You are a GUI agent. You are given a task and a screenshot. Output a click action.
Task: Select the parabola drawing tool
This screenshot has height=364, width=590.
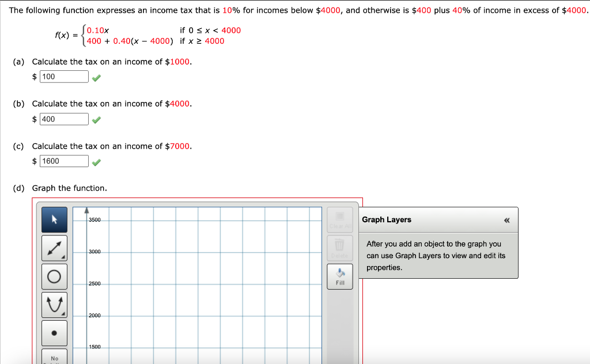click(x=54, y=305)
